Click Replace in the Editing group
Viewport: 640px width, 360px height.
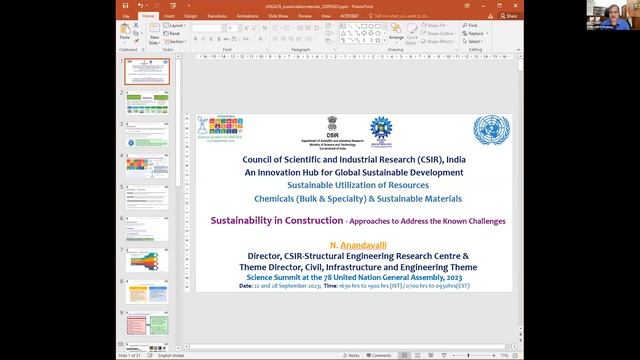point(475,33)
